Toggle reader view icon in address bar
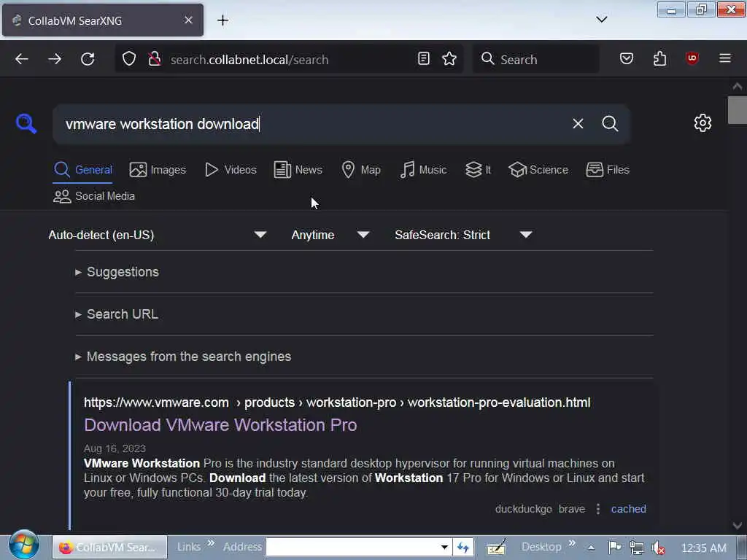The image size is (747, 560). 424,58
